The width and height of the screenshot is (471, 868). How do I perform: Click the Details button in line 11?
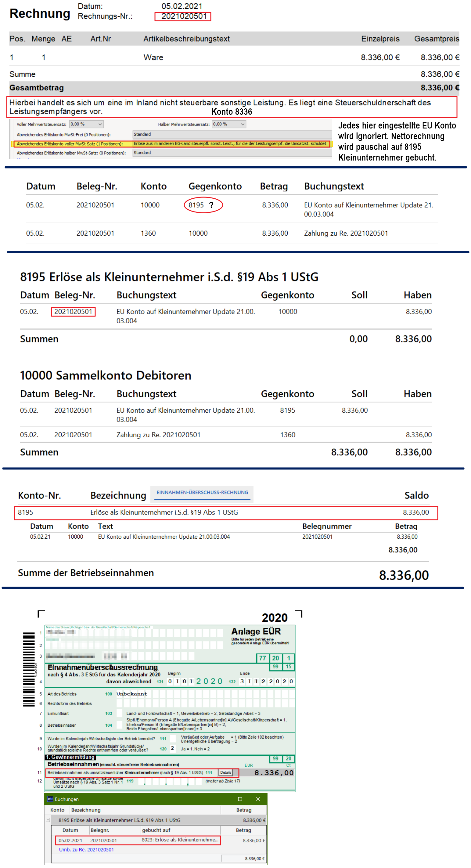(225, 772)
